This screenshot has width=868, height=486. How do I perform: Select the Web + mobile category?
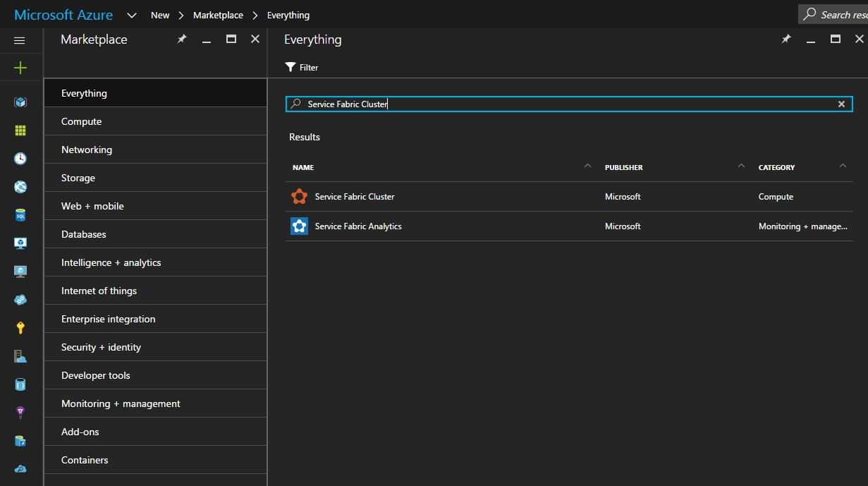pyautogui.click(x=155, y=206)
